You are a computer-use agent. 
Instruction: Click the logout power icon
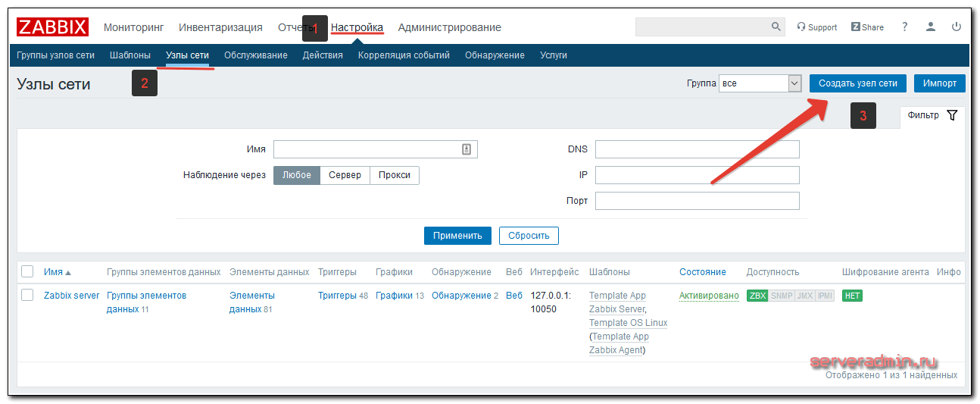(957, 27)
